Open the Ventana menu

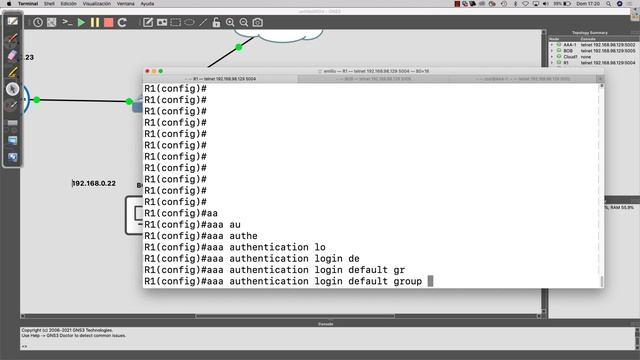126,4
